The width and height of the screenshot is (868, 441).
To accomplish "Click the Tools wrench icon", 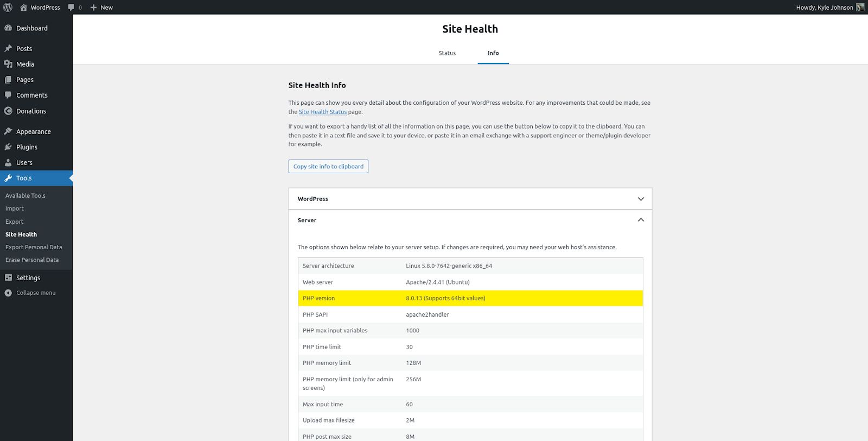I will [8, 178].
